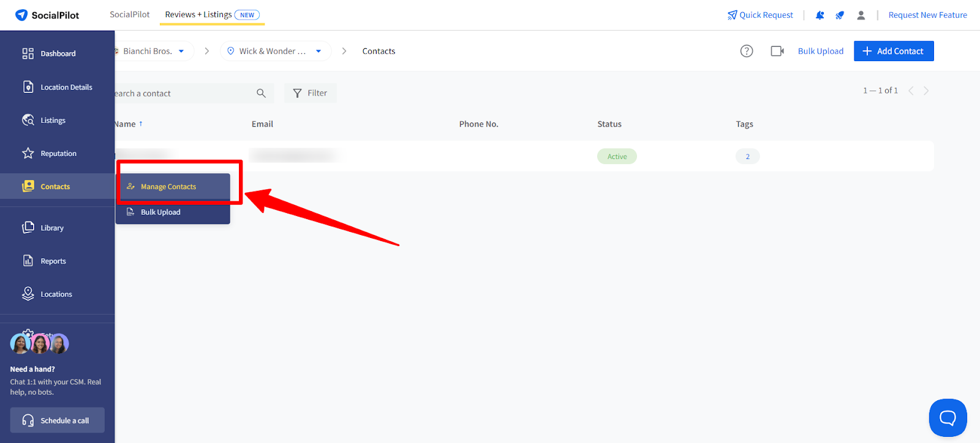Open the chat support bubble

click(948, 418)
